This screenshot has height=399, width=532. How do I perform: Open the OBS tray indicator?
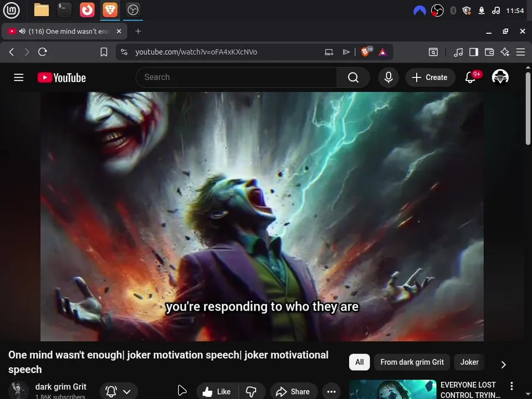click(437, 11)
